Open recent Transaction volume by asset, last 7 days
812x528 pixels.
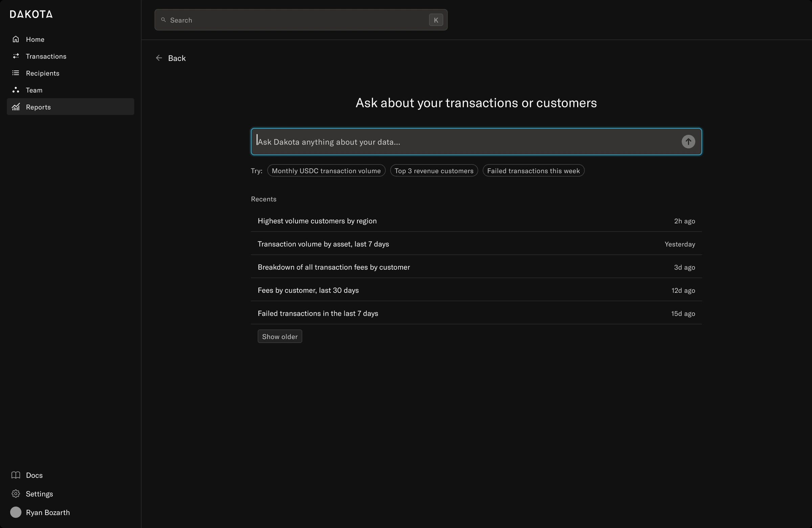pyautogui.click(x=476, y=244)
